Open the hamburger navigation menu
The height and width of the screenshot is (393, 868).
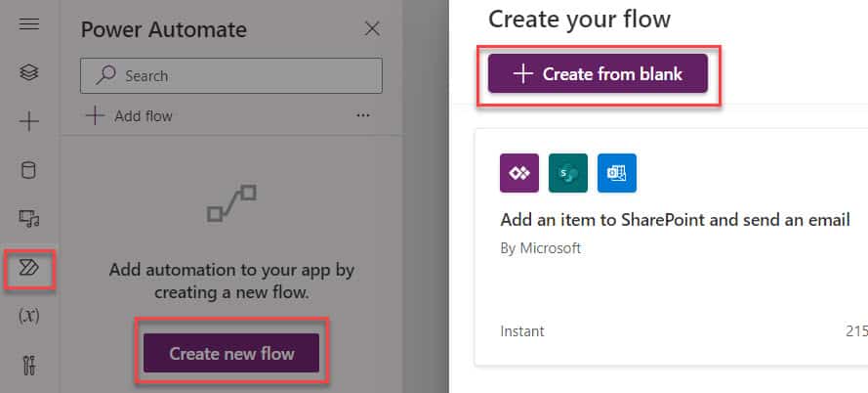(x=28, y=24)
